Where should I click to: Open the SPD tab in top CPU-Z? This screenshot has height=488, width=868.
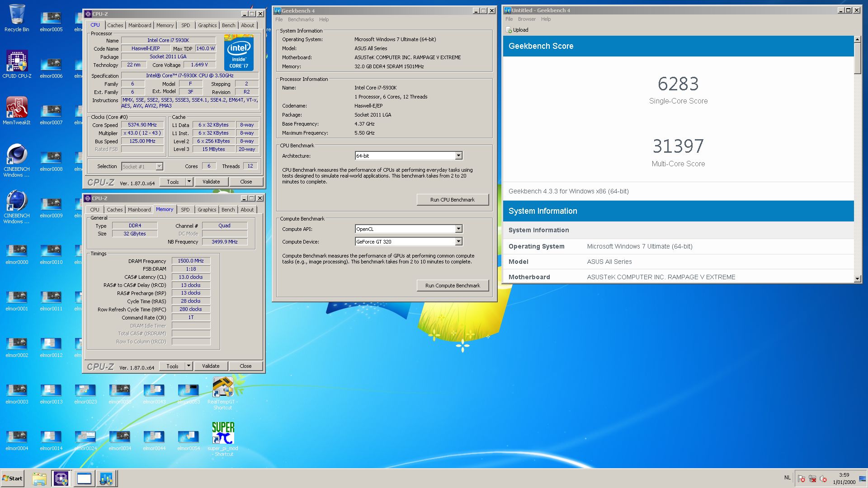coord(185,25)
